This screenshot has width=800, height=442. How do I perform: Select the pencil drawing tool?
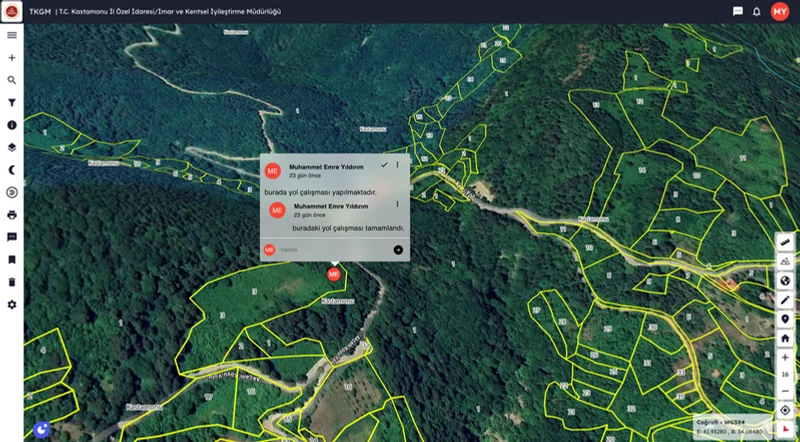coord(785,300)
